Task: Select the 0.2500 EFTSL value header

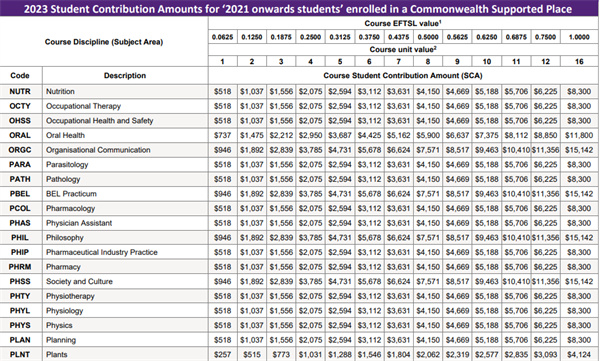Action: click(310, 37)
